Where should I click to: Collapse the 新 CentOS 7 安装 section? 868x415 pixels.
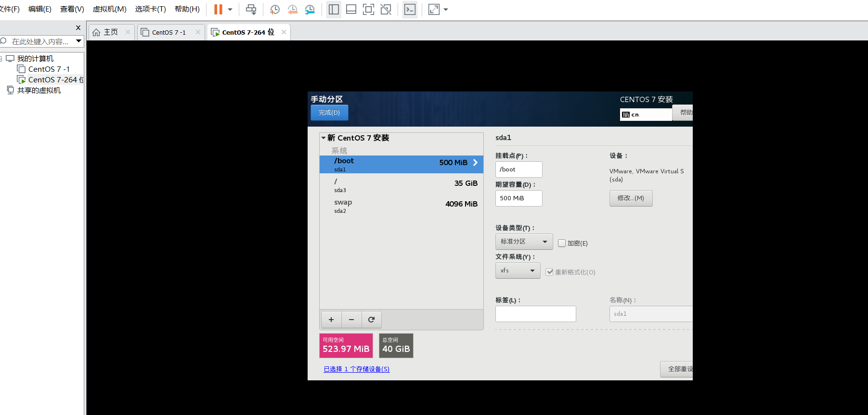click(324, 138)
